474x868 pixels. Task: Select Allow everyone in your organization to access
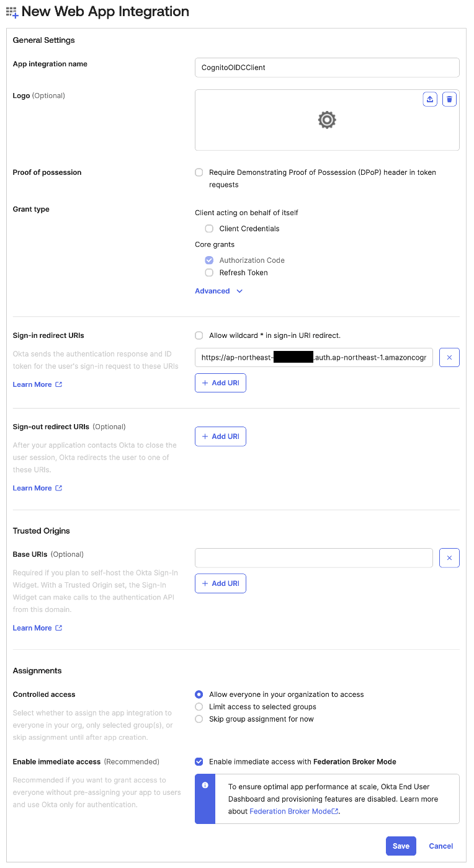199,694
